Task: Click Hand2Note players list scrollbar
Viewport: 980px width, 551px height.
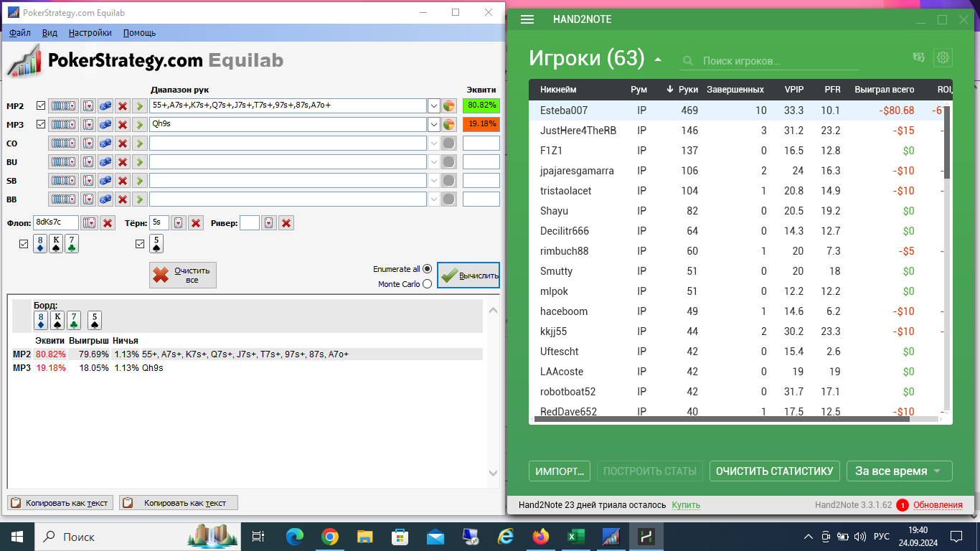Action: point(947,141)
